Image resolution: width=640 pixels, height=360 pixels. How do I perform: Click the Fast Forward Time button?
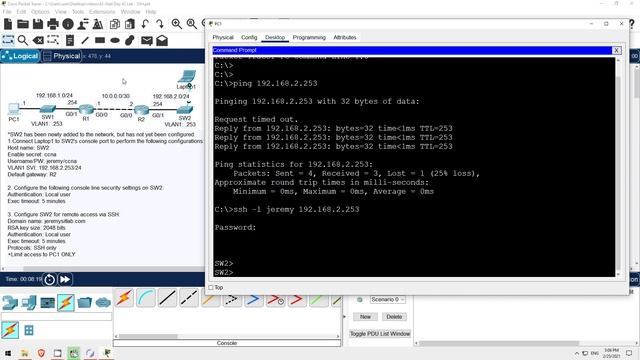[x=64, y=280]
